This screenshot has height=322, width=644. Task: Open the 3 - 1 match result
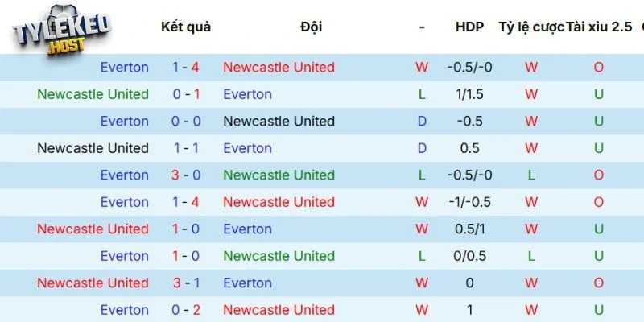pos(186,283)
